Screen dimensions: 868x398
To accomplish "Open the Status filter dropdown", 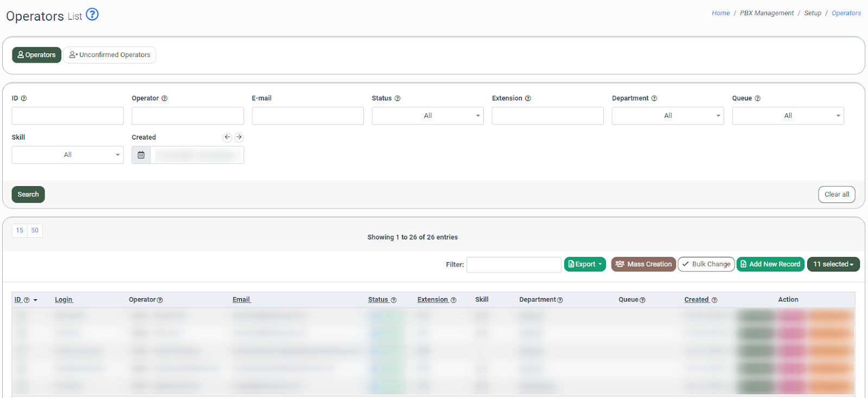I will pyautogui.click(x=427, y=116).
